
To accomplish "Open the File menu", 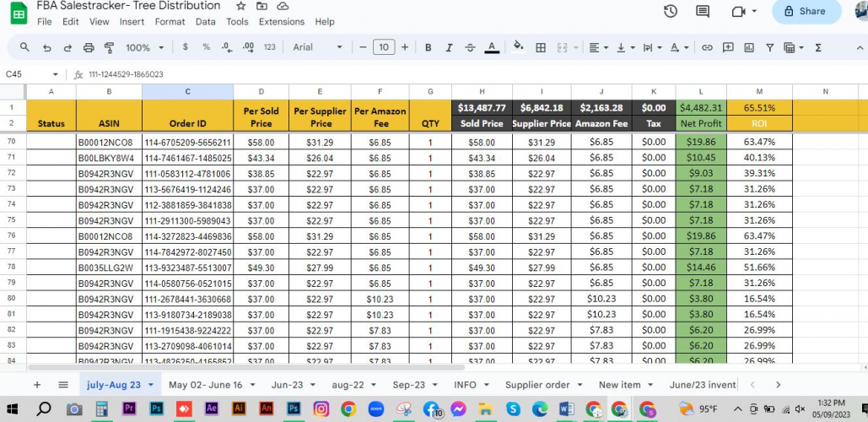I will pos(44,22).
